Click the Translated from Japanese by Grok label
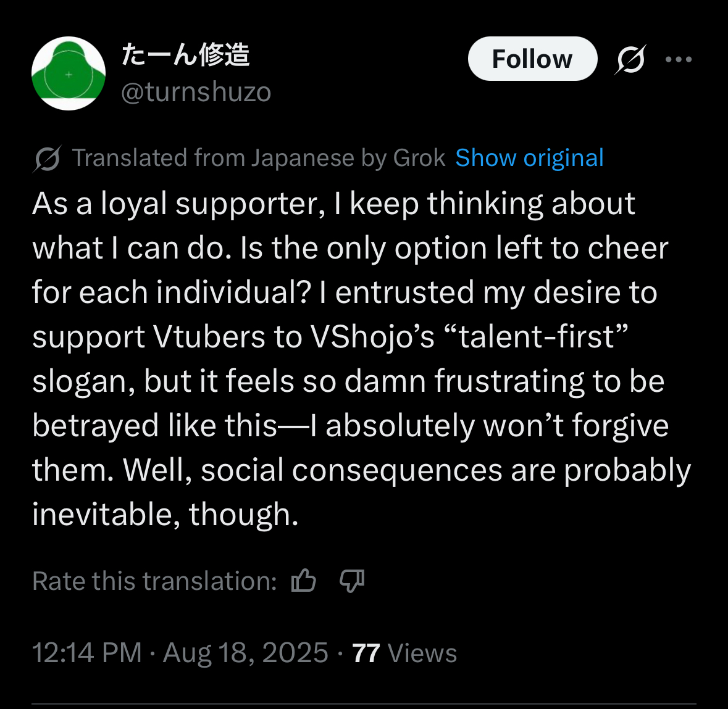The width and height of the screenshot is (728, 709). [259, 158]
